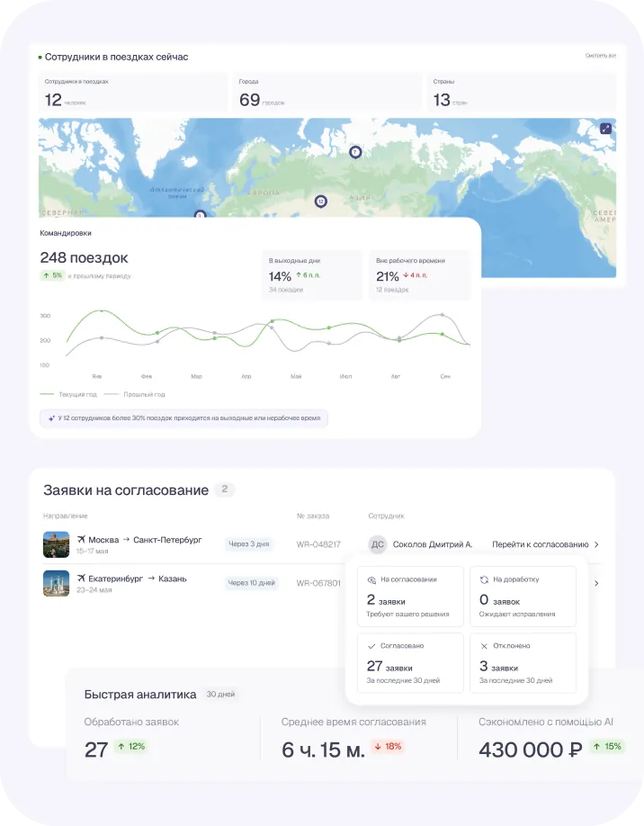This screenshot has height=826, width=644.
Task: Click the Екатеринбург → Казань route text
Action: click(138, 579)
